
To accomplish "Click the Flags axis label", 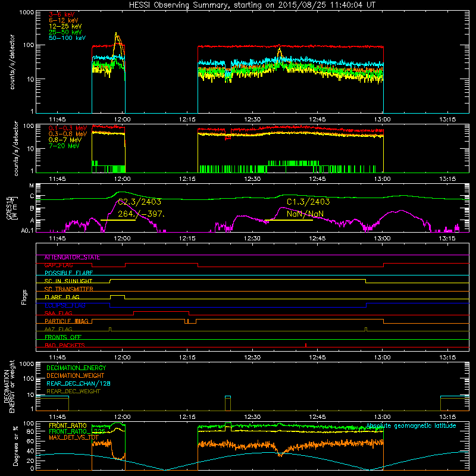I will coord(24,297).
